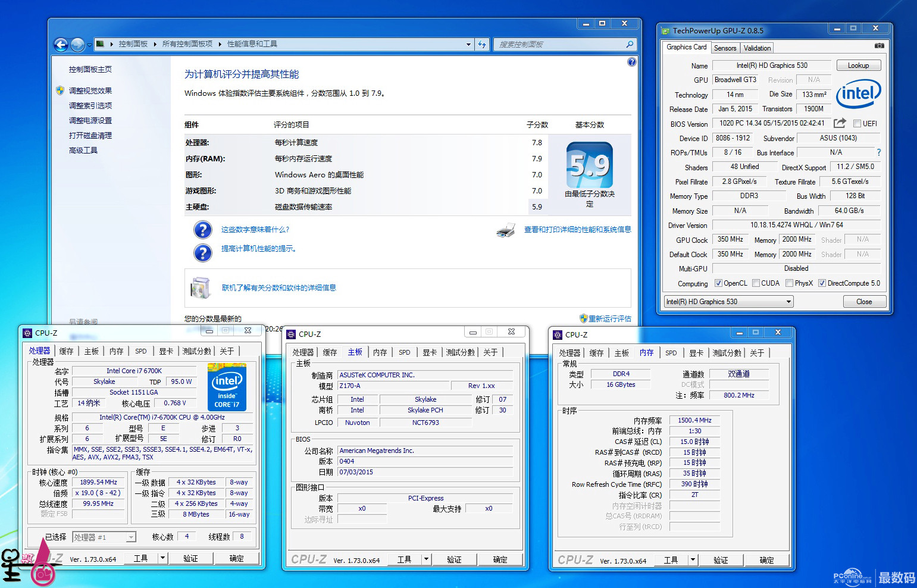The width and height of the screenshot is (917, 588).
Task: Click CPU-Z mainboard window title icon
Action: [291, 334]
